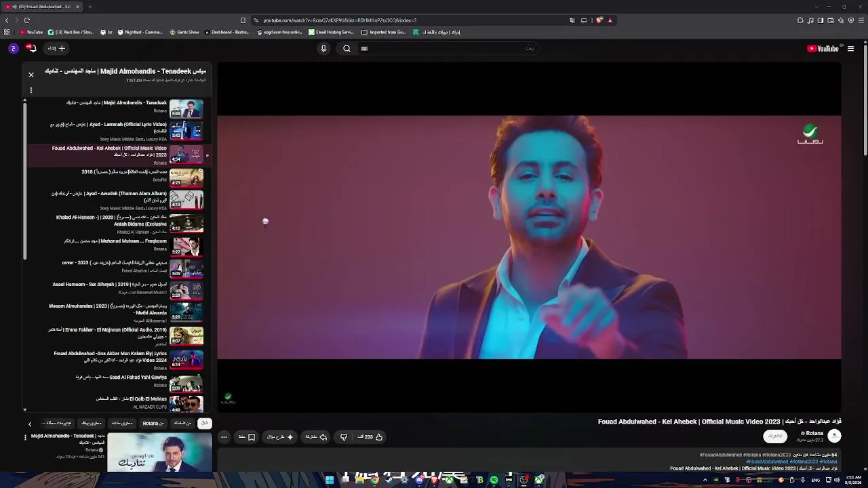This screenshot has height=488, width=868.
Task: Open the Brave Shields lion icon
Action: pos(599,20)
